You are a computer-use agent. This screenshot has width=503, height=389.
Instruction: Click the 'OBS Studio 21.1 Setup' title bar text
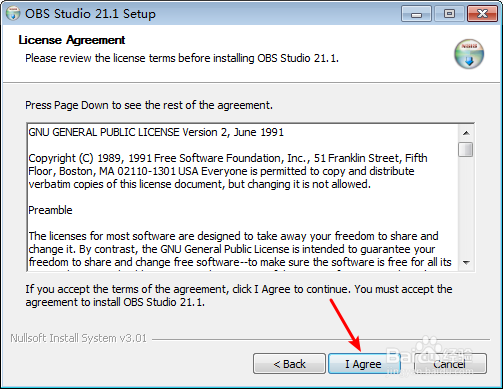[x=90, y=14]
